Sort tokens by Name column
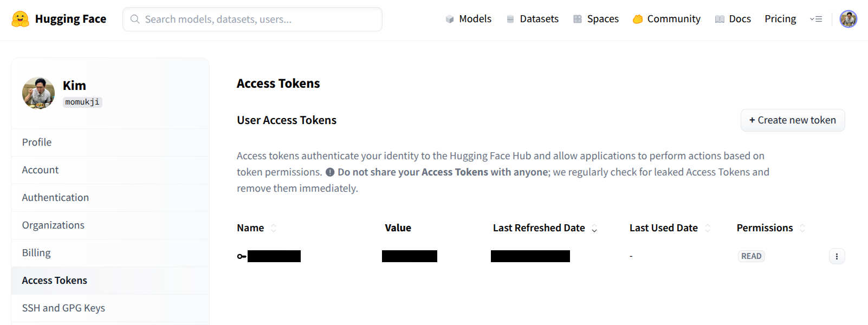This screenshot has height=325, width=868. pos(274,228)
